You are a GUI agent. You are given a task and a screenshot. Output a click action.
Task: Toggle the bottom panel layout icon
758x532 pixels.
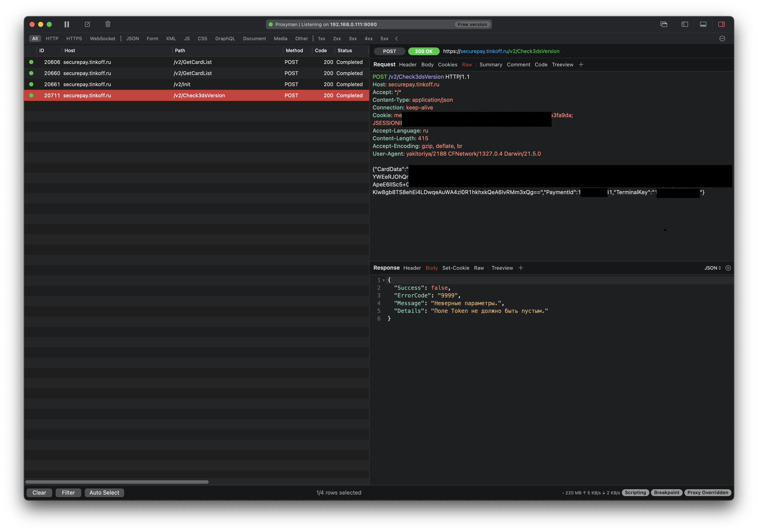pos(703,24)
